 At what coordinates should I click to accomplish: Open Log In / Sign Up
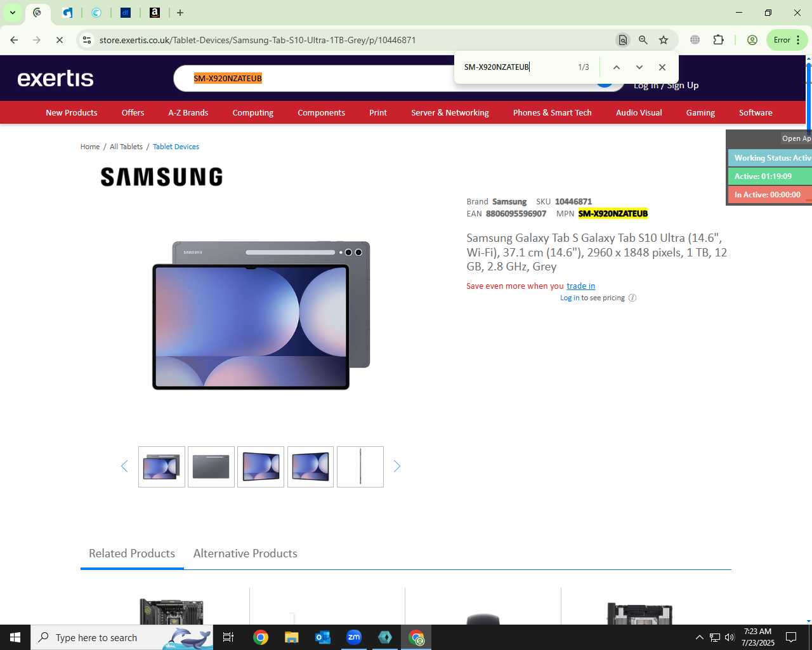pyautogui.click(x=666, y=85)
